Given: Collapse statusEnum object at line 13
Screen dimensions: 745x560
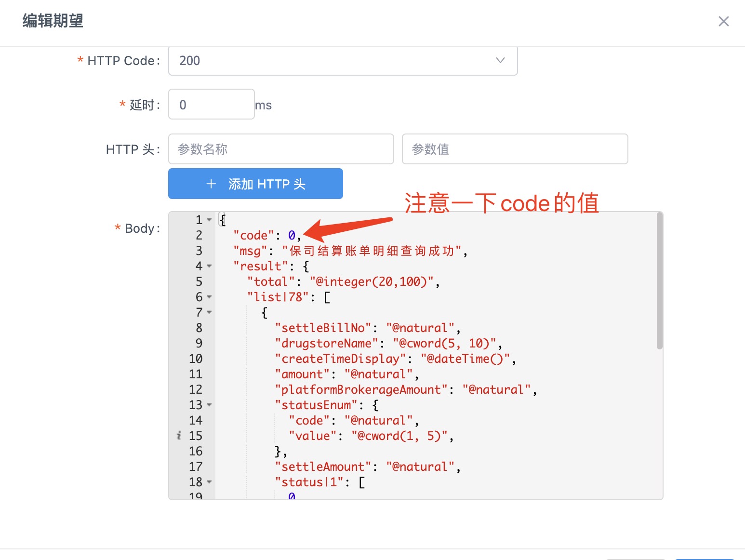Looking at the screenshot, I should coord(209,405).
